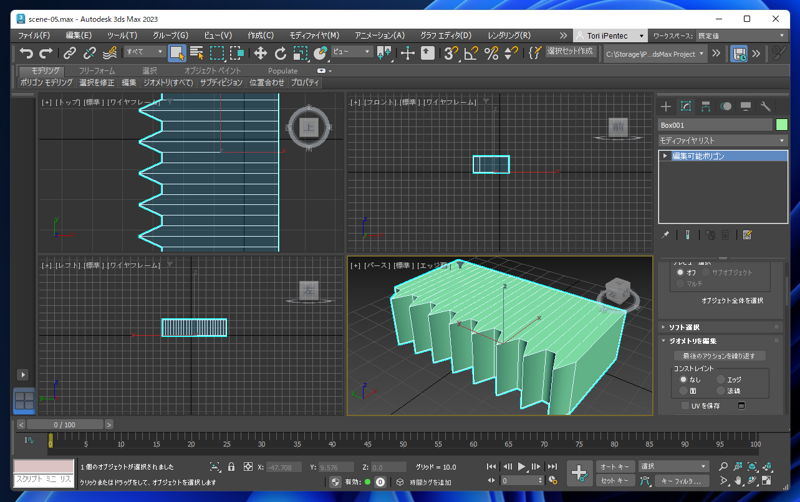Activate the Select Object tool
Image resolution: width=800 pixels, height=502 pixels.
177,53
